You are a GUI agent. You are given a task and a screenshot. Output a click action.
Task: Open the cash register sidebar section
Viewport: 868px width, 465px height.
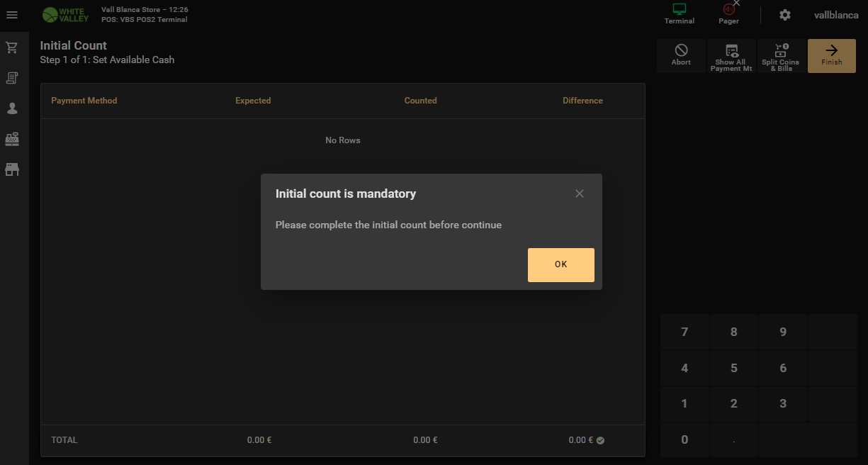pyautogui.click(x=12, y=139)
